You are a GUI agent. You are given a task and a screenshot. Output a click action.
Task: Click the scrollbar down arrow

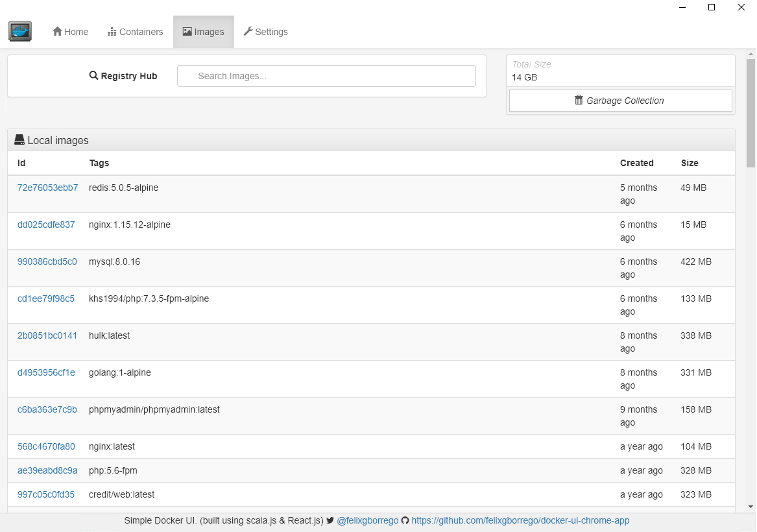(x=751, y=507)
